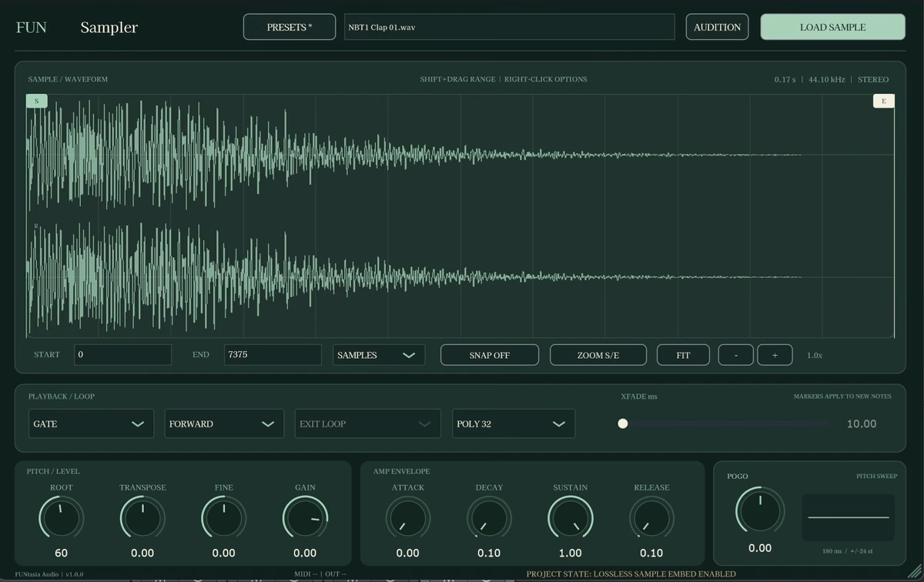The image size is (924, 582).
Task: Click the POGO value 0.00
Action: (760, 548)
